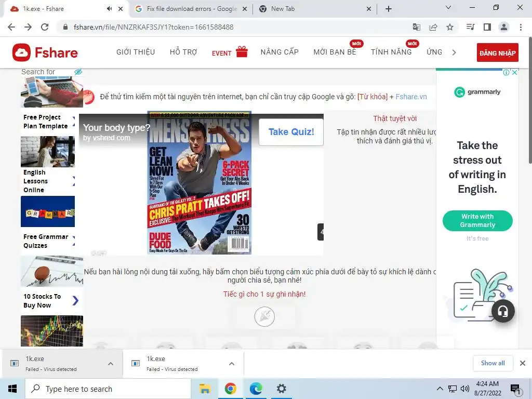The width and height of the screenshot is (532, 399).
Task: Toggle the Chrome side panel icon
Action: (x=487, y=27)
